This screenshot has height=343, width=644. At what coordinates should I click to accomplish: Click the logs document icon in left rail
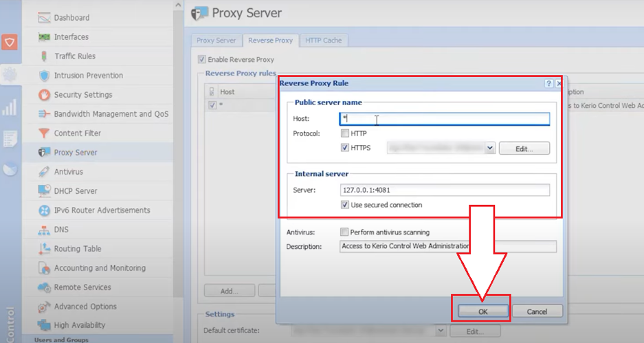click(x=10, y=139)
